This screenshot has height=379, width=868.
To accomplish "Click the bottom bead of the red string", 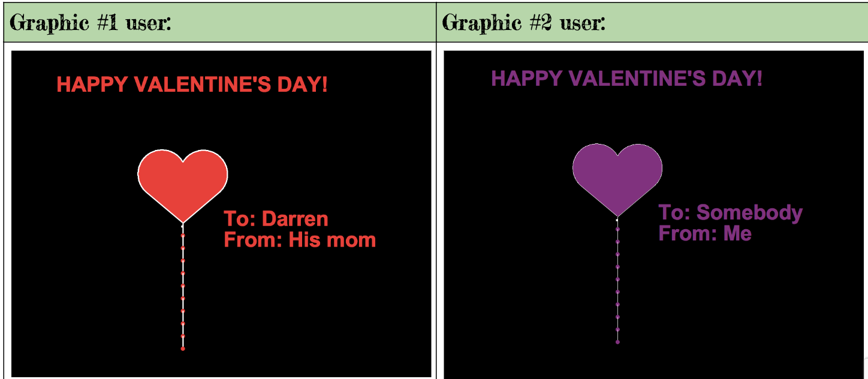I will (x=183, y=348).
